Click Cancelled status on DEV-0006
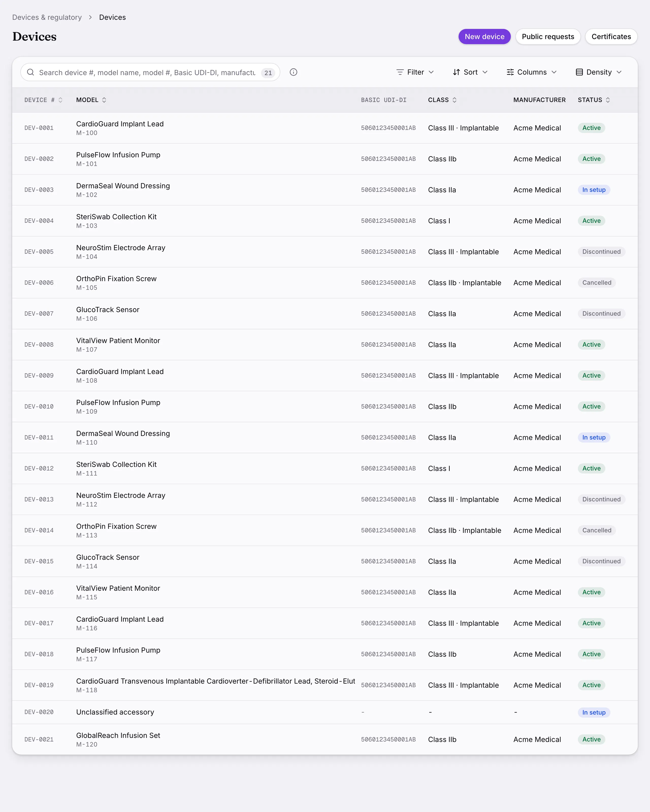Viewport: 650px width, 812px height. (x=597, y=282)
